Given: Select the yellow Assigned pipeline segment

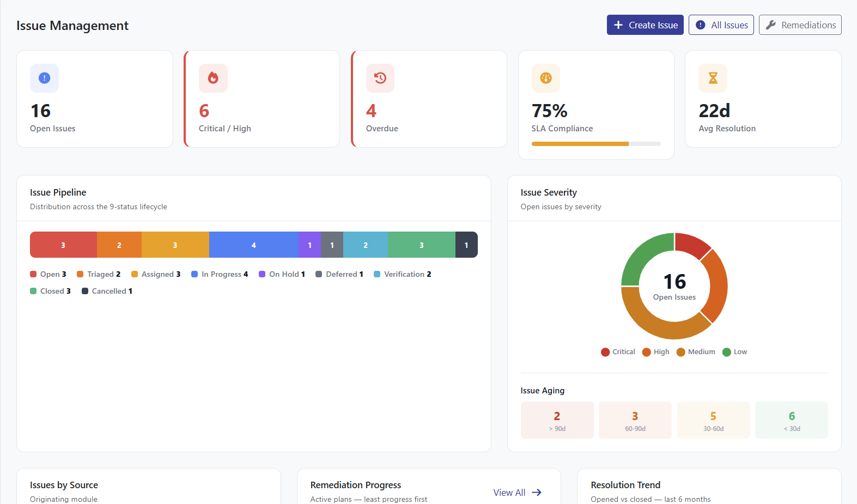Looking at the screenshot, I should point(175,245).
